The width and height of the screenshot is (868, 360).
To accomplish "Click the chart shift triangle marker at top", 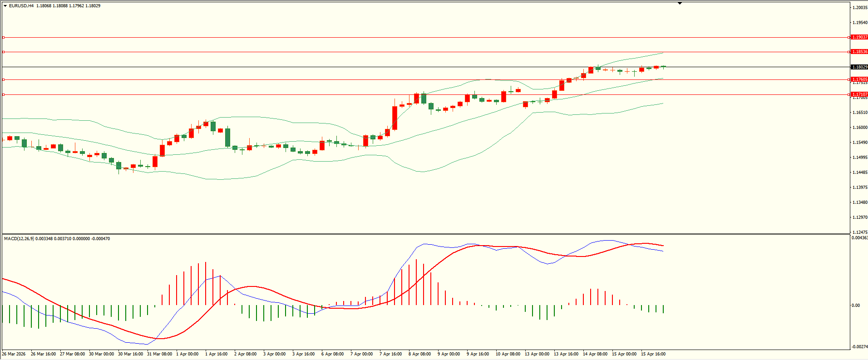I will point(680,3).
